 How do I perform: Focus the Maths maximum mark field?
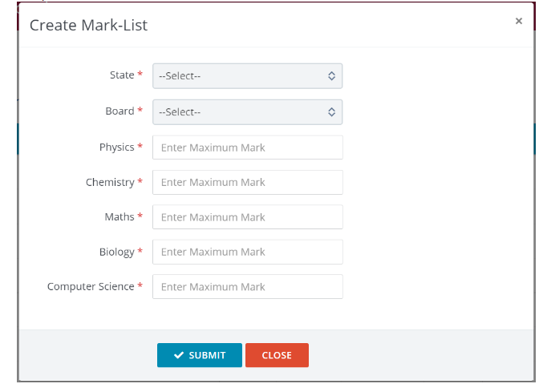pos(247,217)
